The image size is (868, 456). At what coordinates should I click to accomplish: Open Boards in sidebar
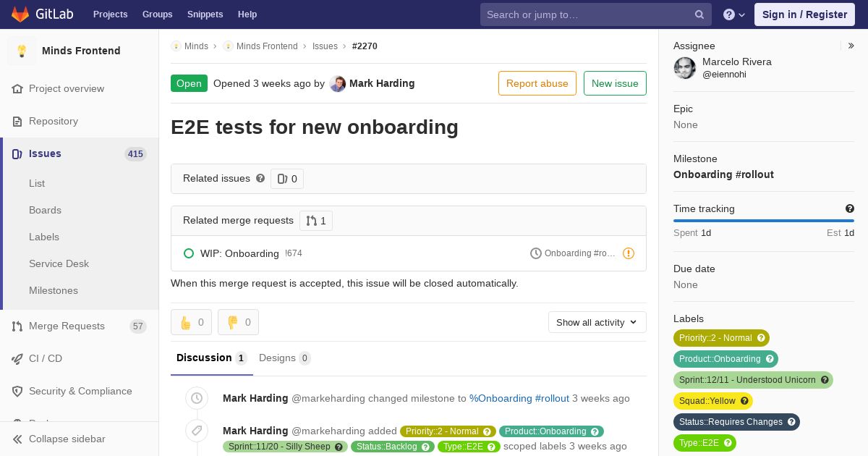(x=45, y=210)
